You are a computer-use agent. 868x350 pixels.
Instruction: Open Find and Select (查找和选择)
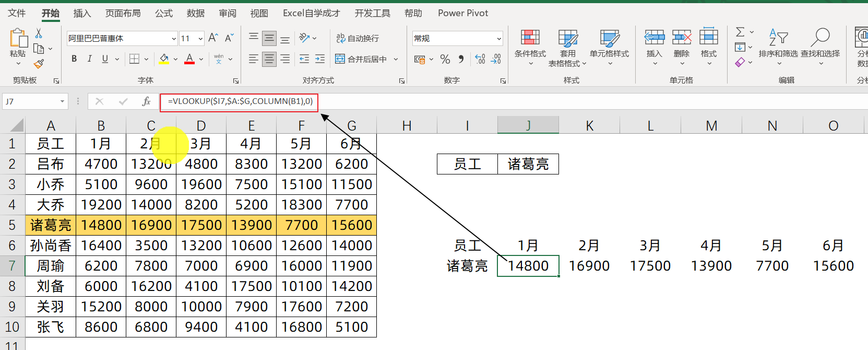(821, 47)
